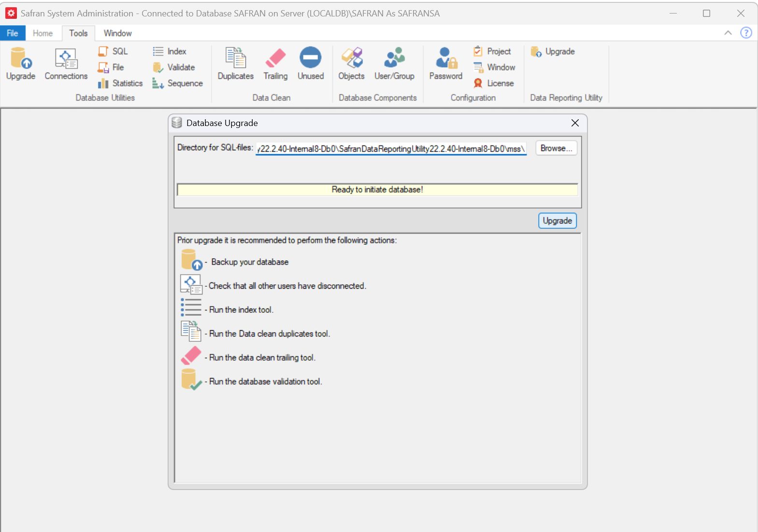Viewport: 758px width, 532px height.
Task: Select the Tools tab
Action: click(78, 33)
